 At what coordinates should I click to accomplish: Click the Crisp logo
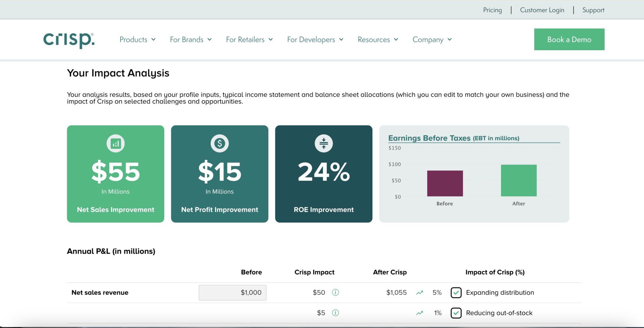click(x=69, y=40)
